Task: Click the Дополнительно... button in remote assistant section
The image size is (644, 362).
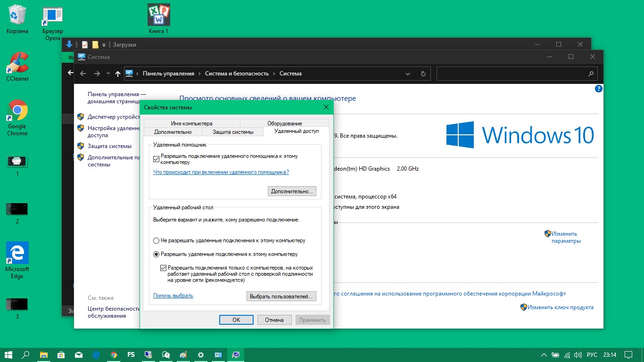Action: coord(292,191)
